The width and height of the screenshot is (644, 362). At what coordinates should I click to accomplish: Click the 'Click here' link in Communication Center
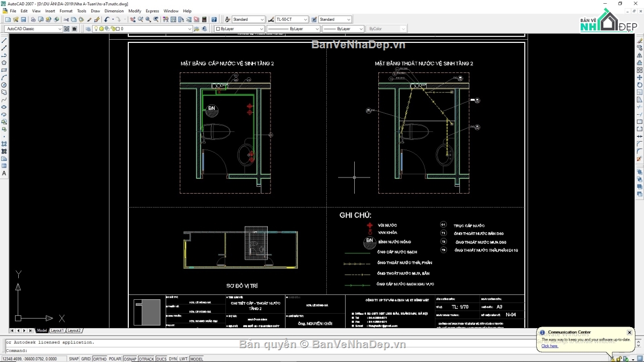tap(550, 346)
